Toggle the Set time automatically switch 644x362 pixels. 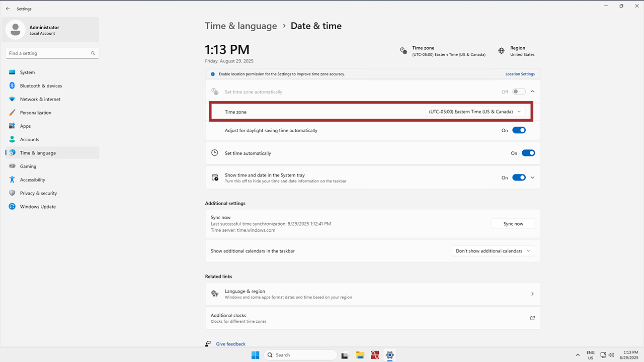coord(528,153)
